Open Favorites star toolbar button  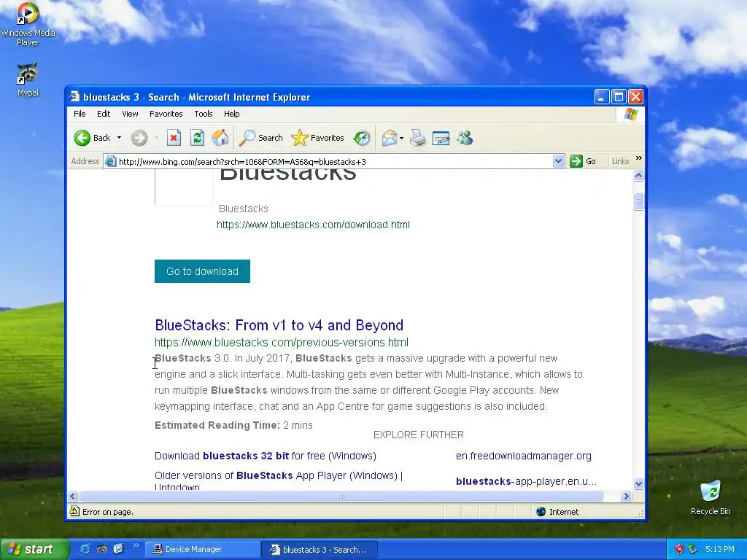click(317, 138)
